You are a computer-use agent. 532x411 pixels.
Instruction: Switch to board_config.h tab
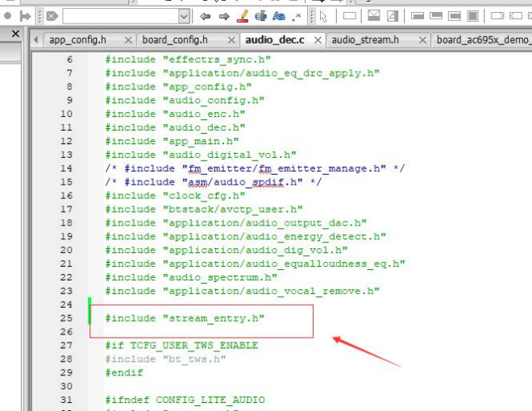(x=175, y=40)
